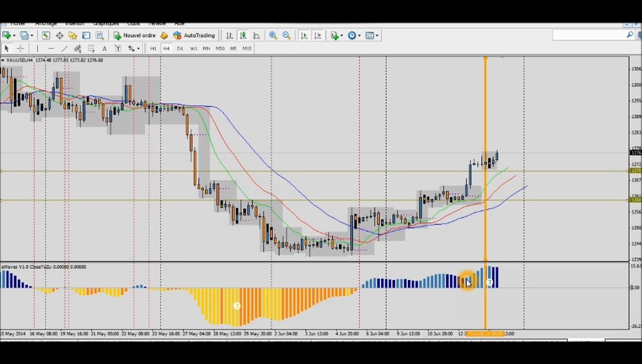Image resolution: width=642 pixels, height=364 pixels.
Task: Select the trendline tool
Action: coord(64,49)
